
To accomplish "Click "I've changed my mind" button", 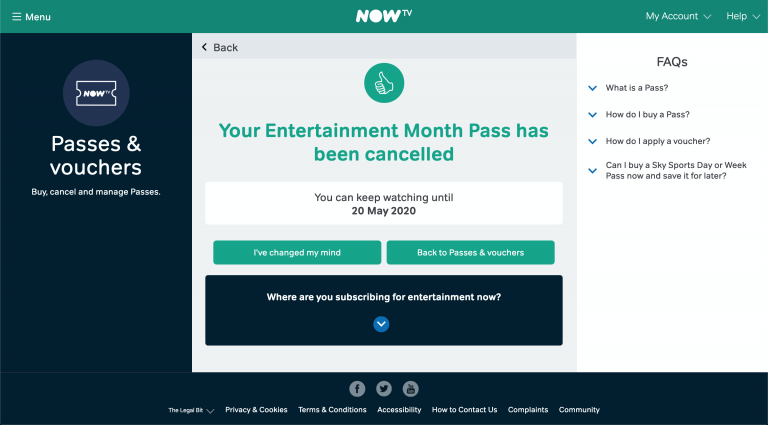I will point(297,253).
